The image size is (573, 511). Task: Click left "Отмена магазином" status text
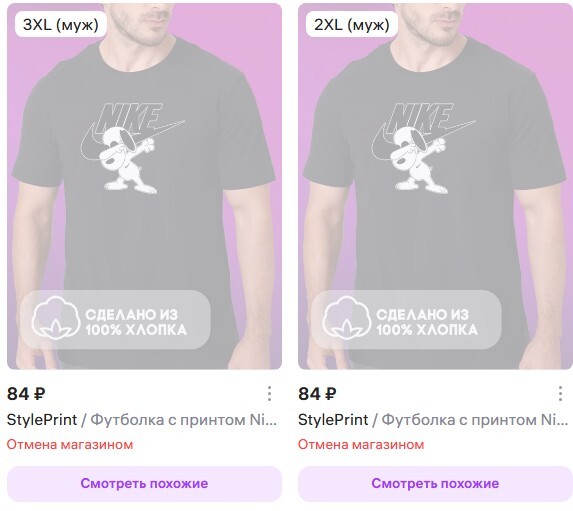[70, 444]
